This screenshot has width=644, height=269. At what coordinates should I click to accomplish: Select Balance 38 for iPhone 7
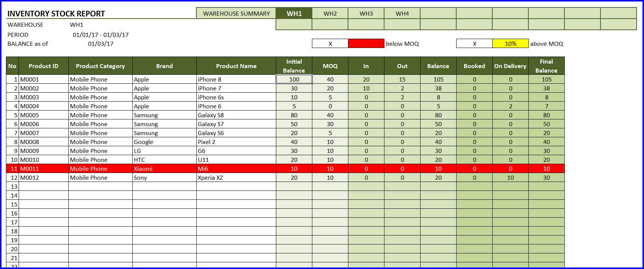(x=438, y=88)
